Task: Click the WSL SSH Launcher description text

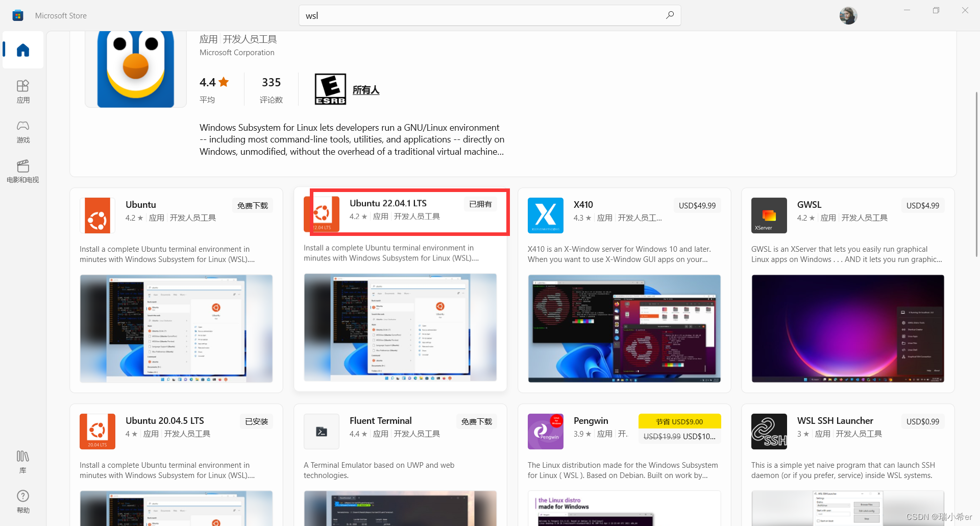Action: coord(843,470)
